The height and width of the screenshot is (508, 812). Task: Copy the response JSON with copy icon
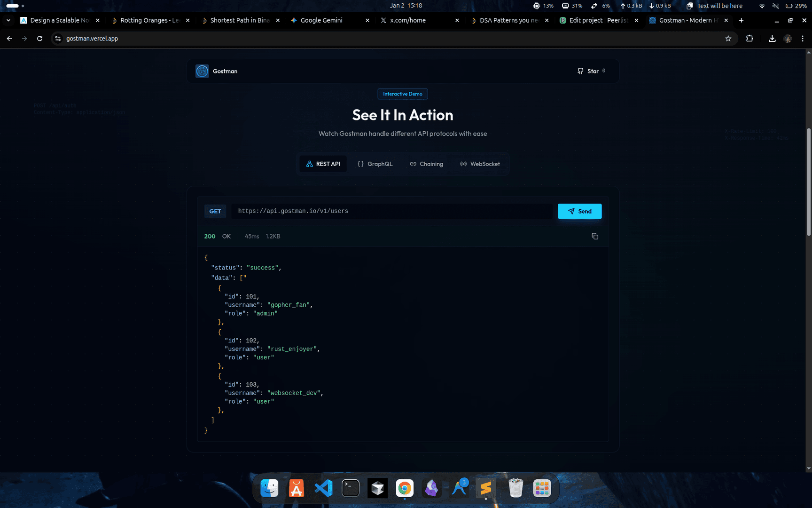click(x=595, y=236)
